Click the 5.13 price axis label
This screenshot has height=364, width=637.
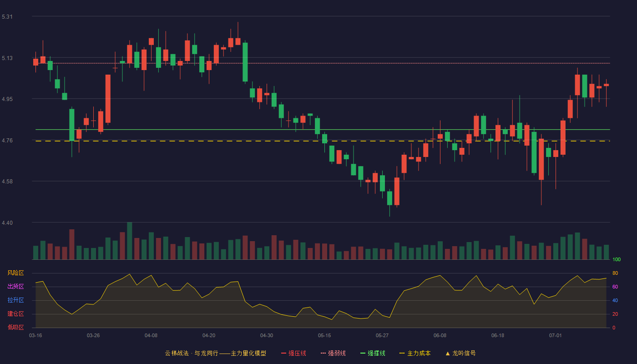tap(7, 58)
